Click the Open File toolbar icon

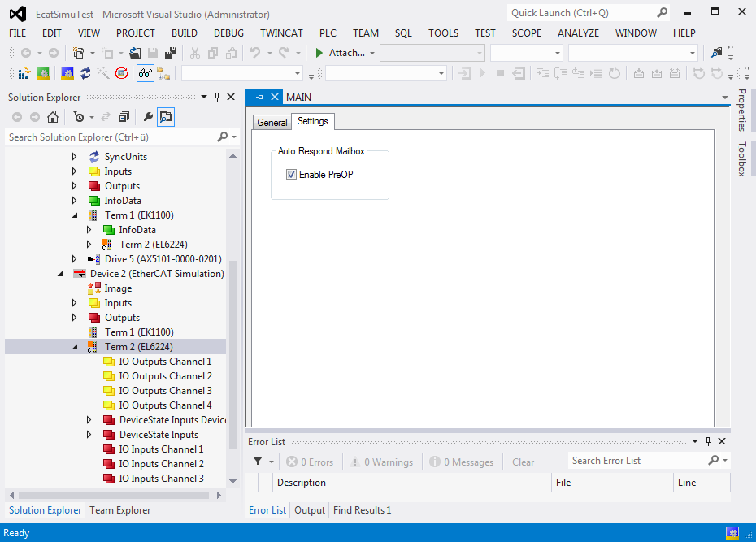tap(135, 53)
